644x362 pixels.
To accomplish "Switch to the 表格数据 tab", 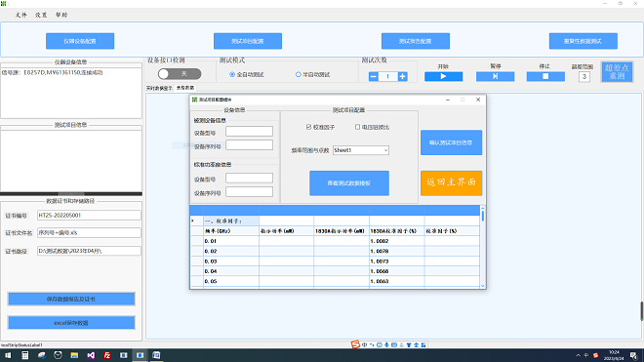I will [185, 88].
